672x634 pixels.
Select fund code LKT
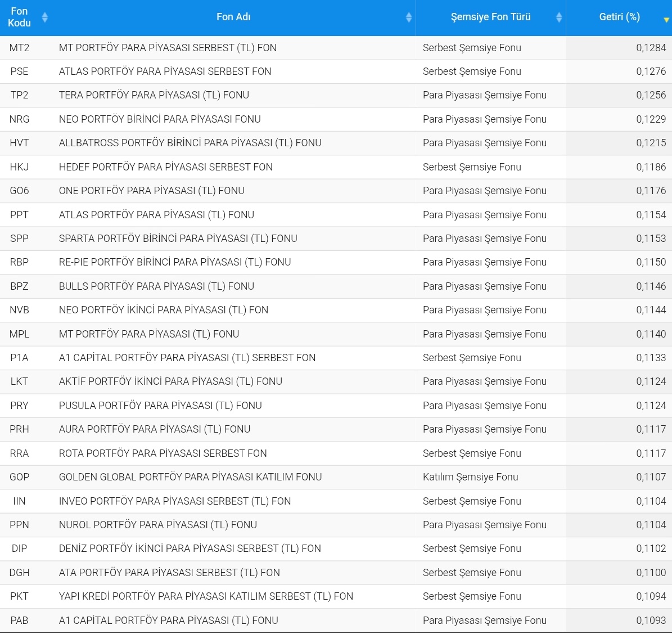(19, 381)
